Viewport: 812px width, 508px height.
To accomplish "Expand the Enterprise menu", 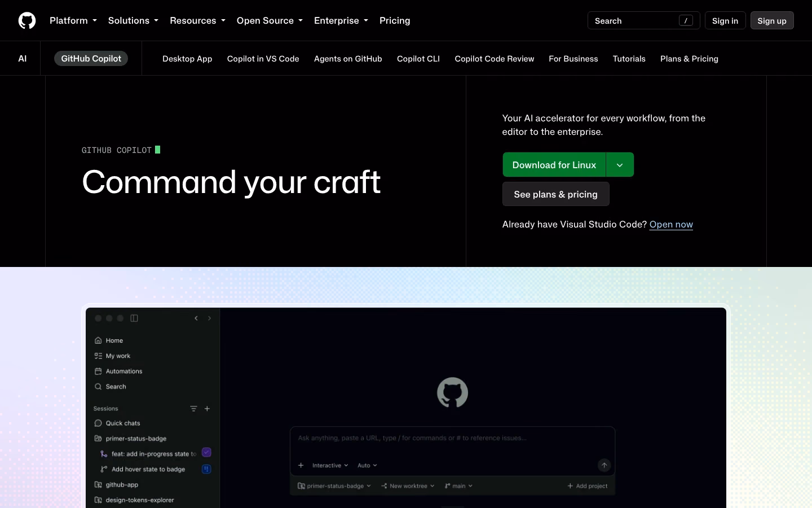I will (x=341, y=20).
